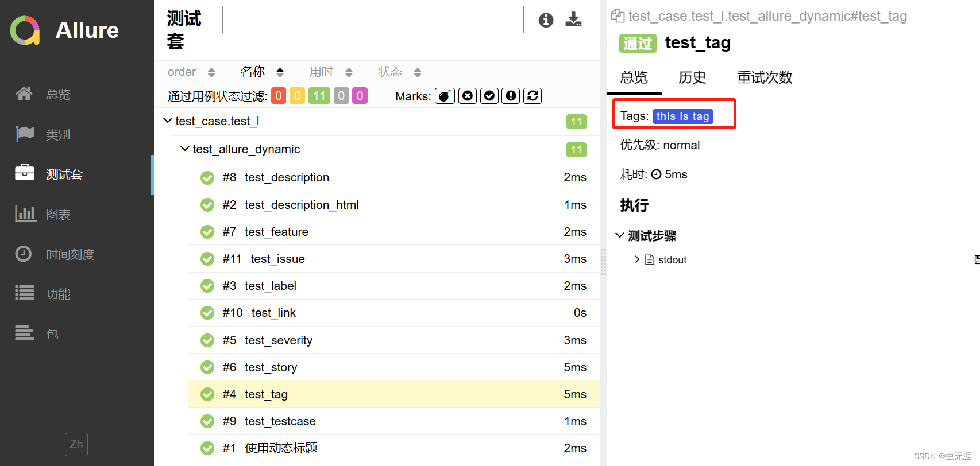Click passed status icon of test_story
Viewport: 980px width, 466px height.
207,367
